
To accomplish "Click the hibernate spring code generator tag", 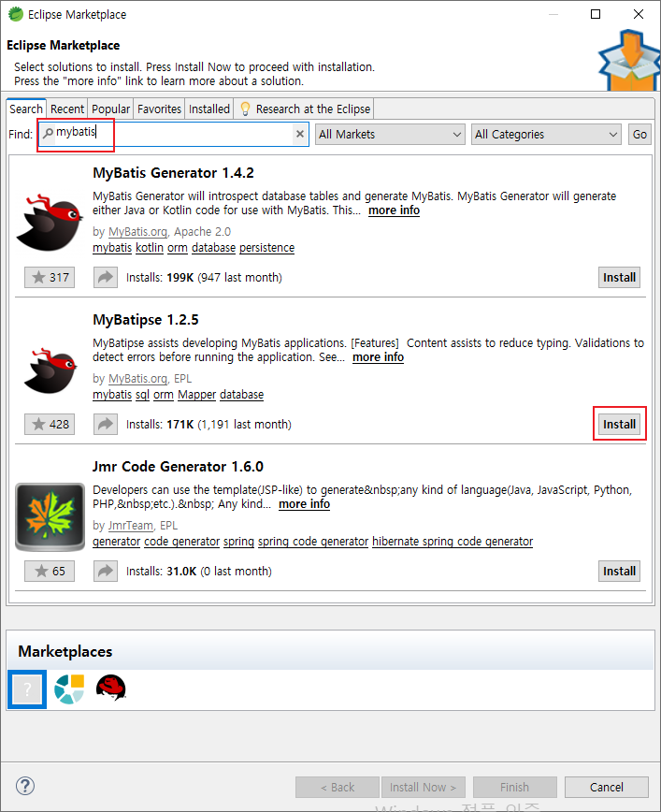I will coord(453,542).
